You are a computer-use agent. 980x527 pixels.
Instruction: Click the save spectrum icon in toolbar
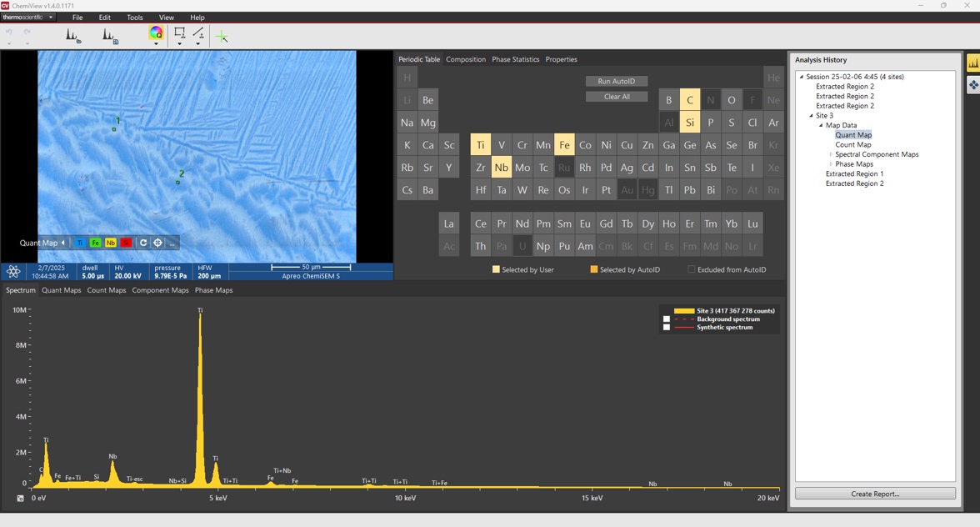[109, 35]
